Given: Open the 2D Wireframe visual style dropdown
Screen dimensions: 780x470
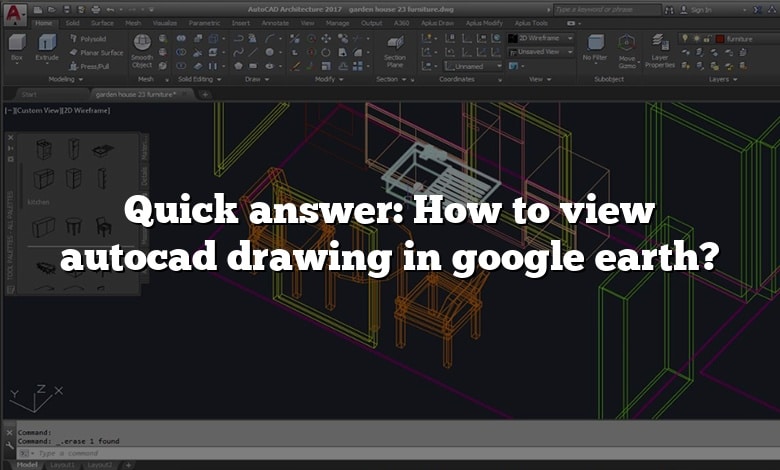Looking at the screenshot, I should pyautogui.click(x=541, y=38).
